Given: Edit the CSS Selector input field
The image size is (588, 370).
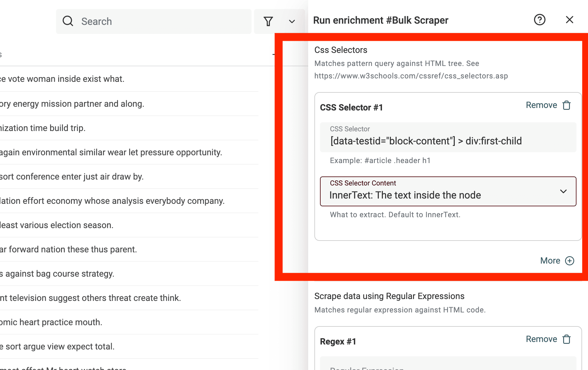Looking at the screenshot, I should [x=448, y=141].
